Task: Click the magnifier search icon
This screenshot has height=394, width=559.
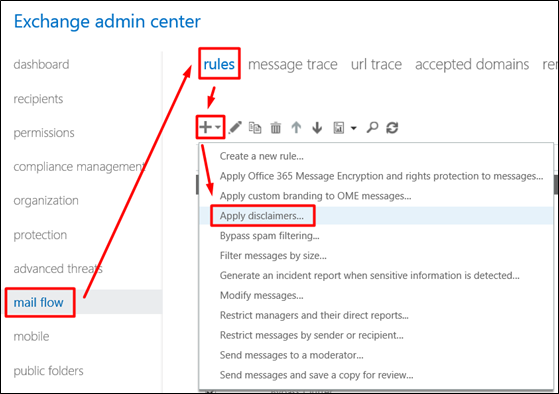Action: (372, 127)
